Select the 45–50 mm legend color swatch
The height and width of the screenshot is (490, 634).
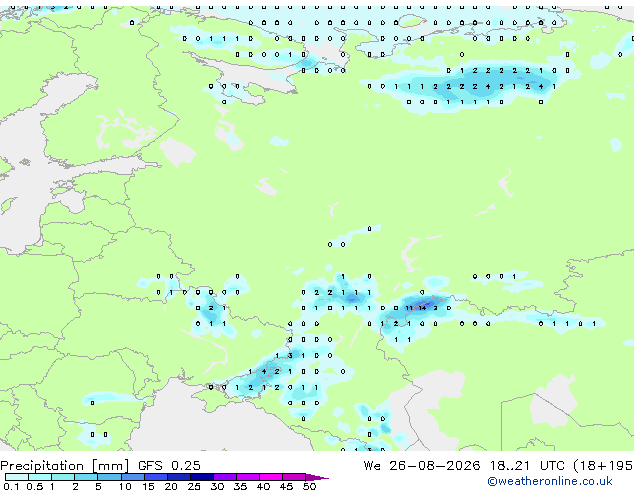[294, 477]
